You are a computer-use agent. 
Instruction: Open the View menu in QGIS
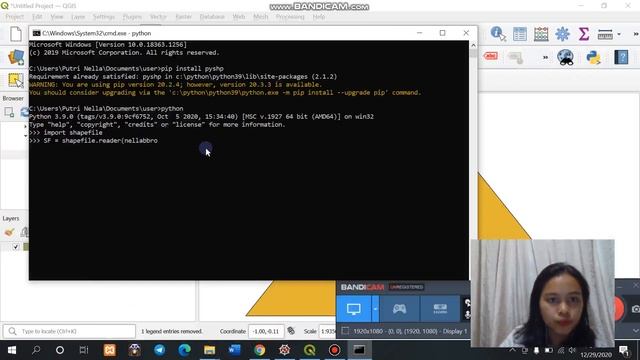click(57, 17)
